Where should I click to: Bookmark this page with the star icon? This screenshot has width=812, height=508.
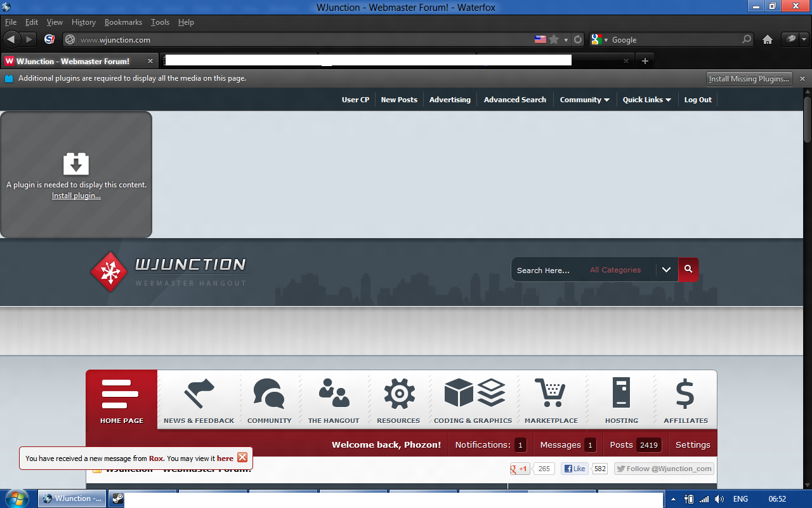tap(554, 39)
